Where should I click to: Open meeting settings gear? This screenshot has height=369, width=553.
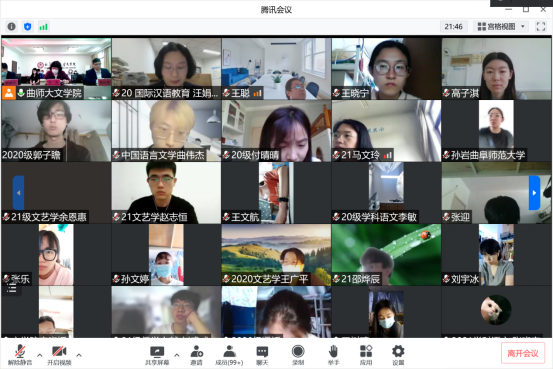pos(398,354)
